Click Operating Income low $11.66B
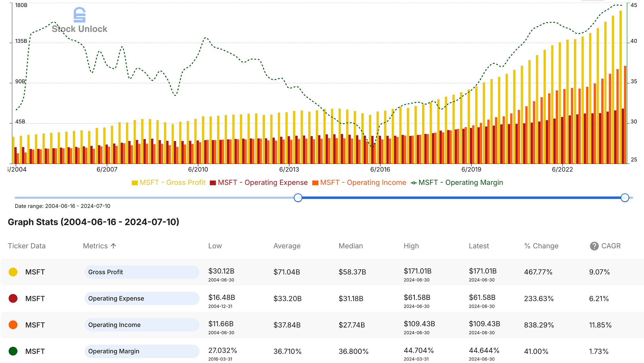Screen dimensions: 644x363 click(221, 324)
